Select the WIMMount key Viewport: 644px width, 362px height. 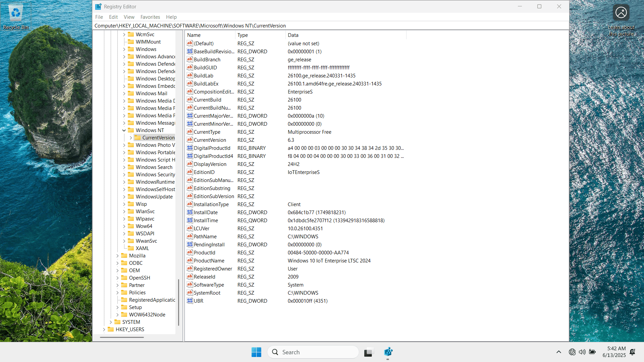[x=148, y=42]
